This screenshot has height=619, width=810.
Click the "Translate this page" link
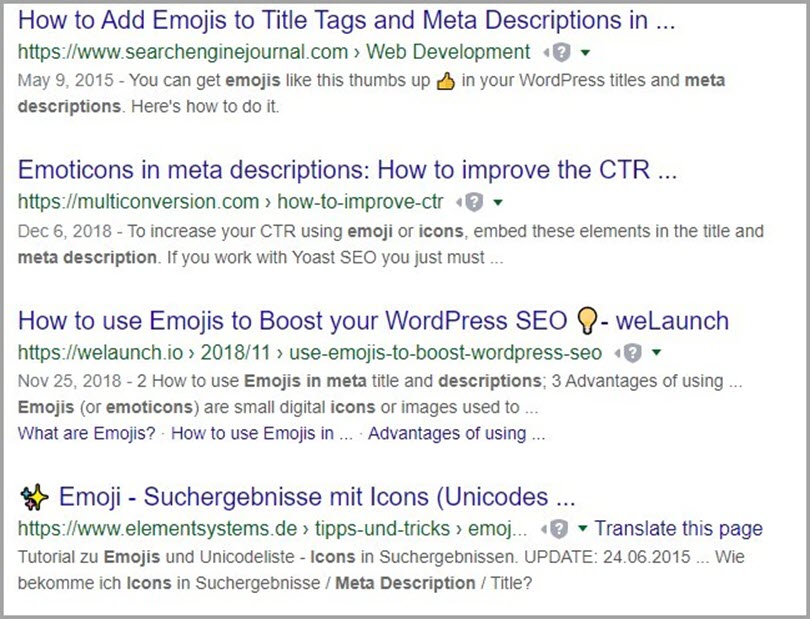[x=678, y=529]
